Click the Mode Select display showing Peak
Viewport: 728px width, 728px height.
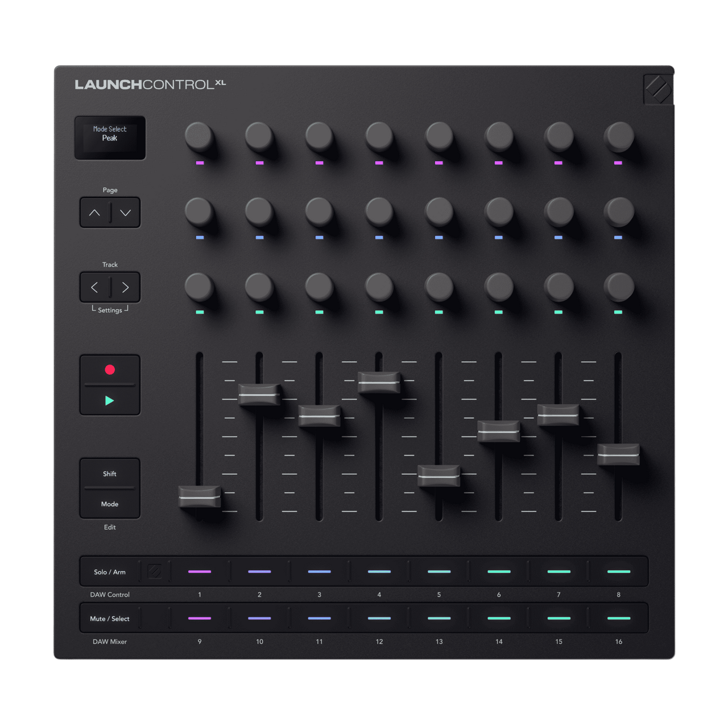(110, 138)
